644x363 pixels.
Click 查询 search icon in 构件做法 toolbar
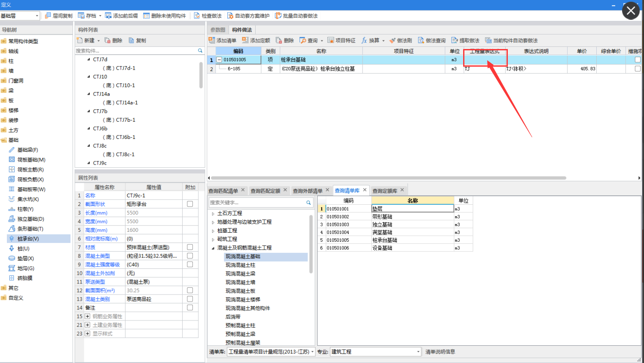[303, 40]
